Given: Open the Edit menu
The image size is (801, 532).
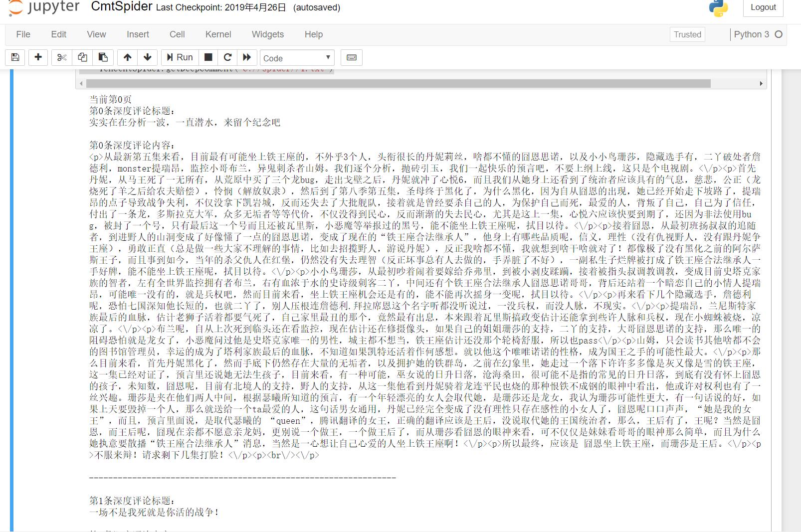Looking at the screenshot, I should coord(58,34).
